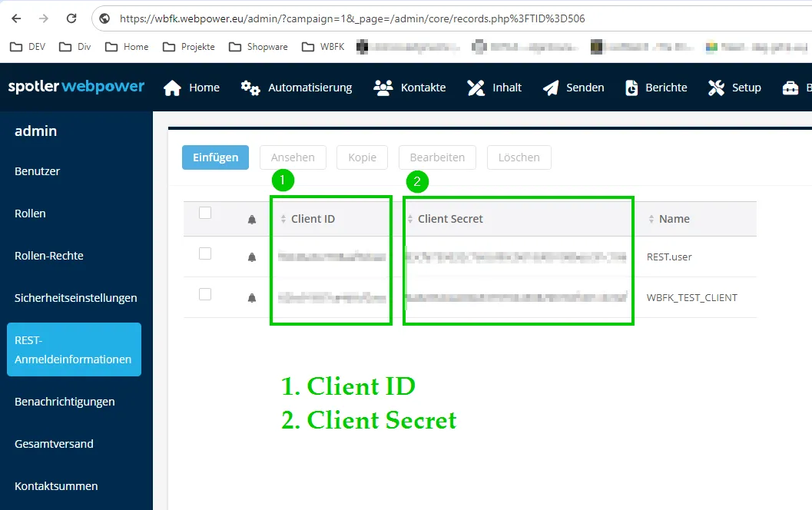Click the Kopie button
Viewport: 812px width, 510px height.
tap(362, 157)
